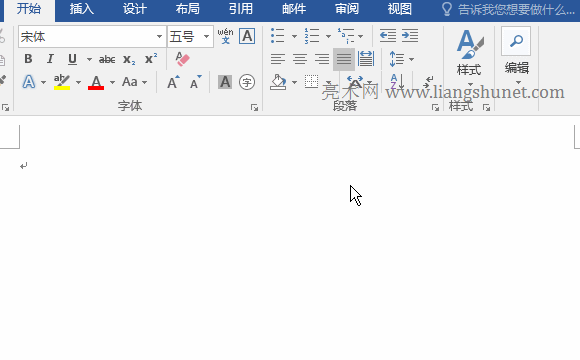
Task: Open the 五号 font size dropdown
Action: click(206, 36)
